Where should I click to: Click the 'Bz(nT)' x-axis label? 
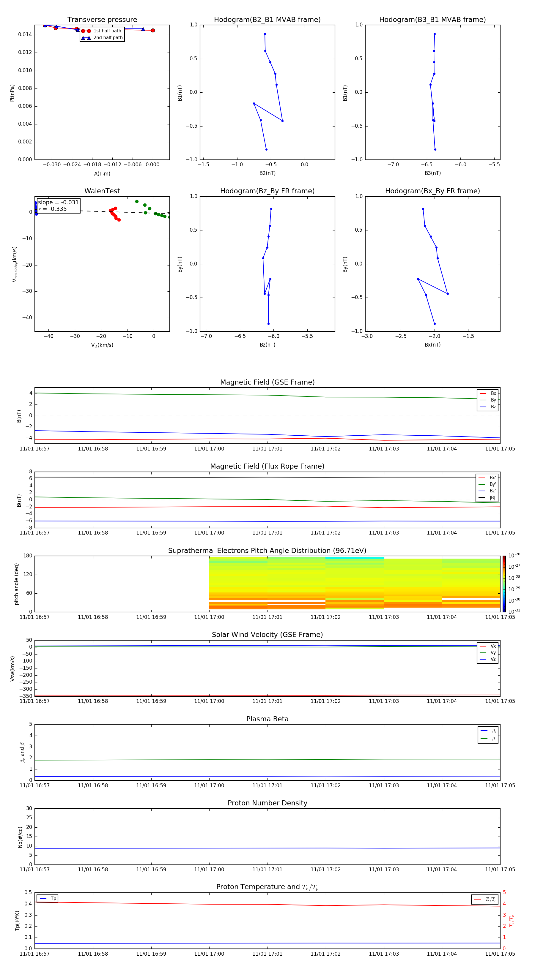(x=267, y=345)
